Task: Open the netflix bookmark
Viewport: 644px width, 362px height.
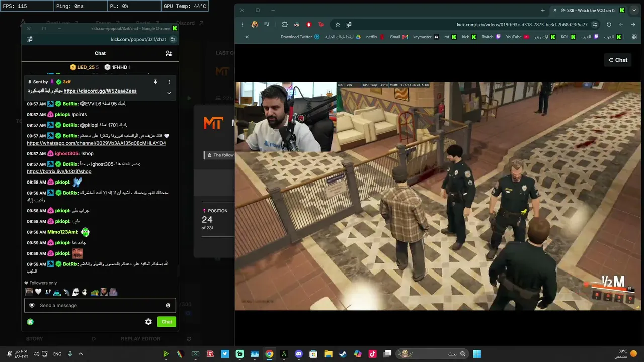Action: pyautogui.click(x=375, y=37)
